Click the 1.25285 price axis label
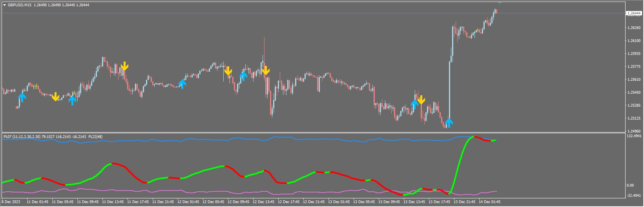Image resolution: width=644 pixels, height=207 pixels. [633, 105]
